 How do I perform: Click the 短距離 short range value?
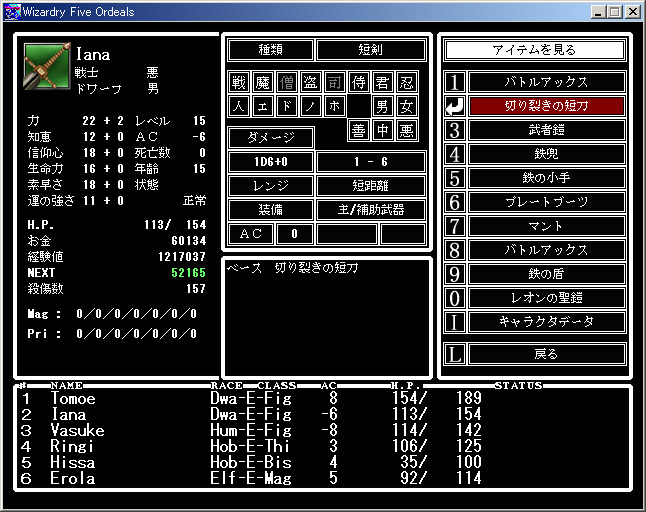(370, 186)
